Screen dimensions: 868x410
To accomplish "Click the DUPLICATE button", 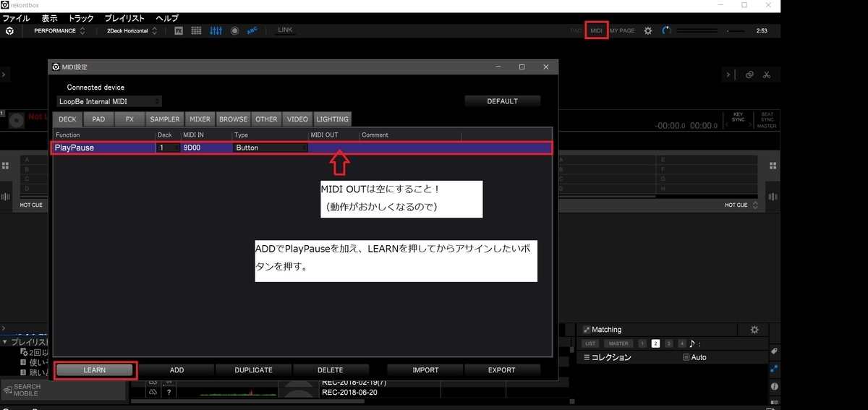I will coord(253,370).
